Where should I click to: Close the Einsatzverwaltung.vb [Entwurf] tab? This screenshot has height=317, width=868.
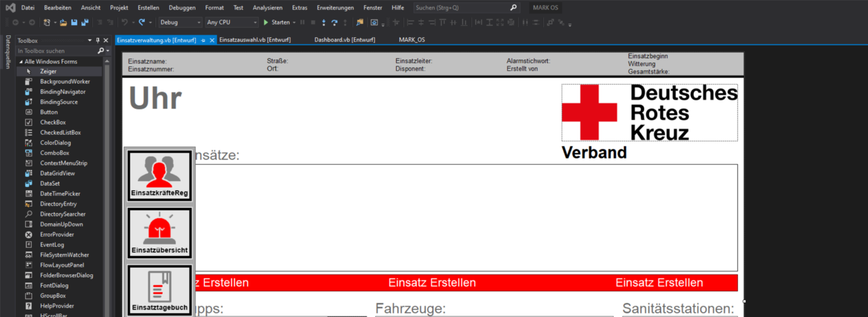pos(212,41)
